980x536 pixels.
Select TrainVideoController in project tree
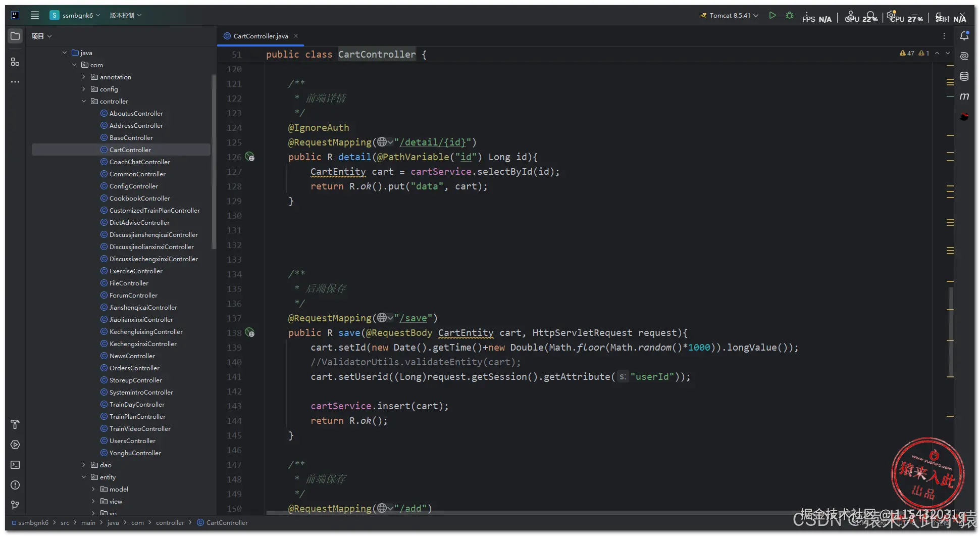[140, 428]
